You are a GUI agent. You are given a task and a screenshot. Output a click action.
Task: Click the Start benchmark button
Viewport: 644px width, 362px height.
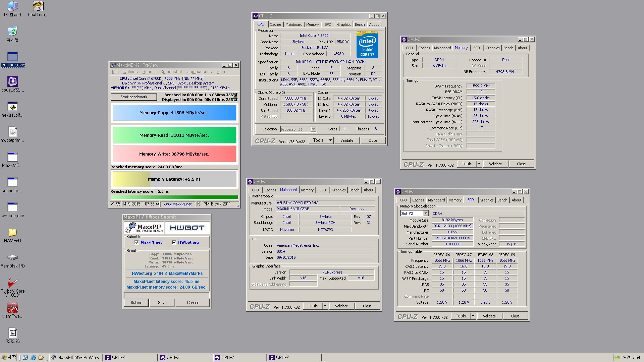tap(134, 97)
